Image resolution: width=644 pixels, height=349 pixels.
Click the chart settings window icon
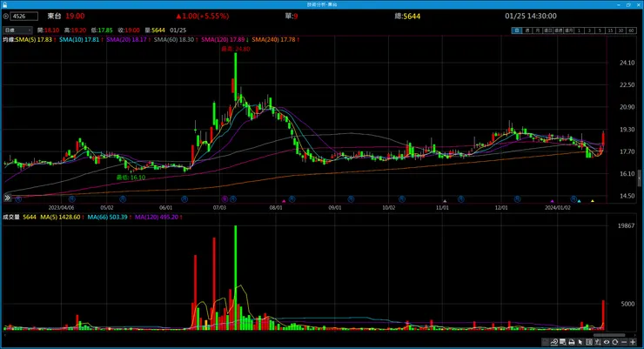563,342
